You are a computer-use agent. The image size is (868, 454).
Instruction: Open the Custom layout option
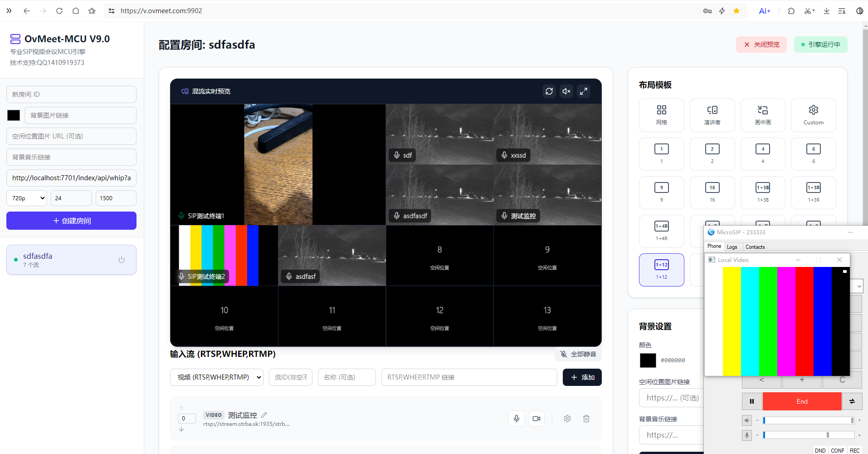[814, 115]
